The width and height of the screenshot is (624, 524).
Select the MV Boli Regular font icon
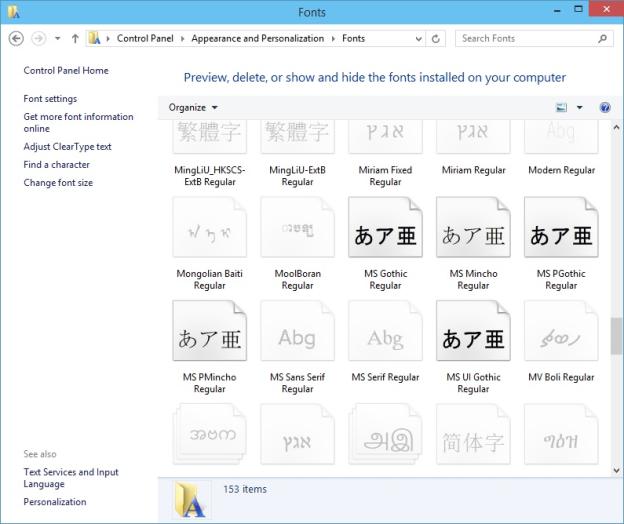point(561,331)
